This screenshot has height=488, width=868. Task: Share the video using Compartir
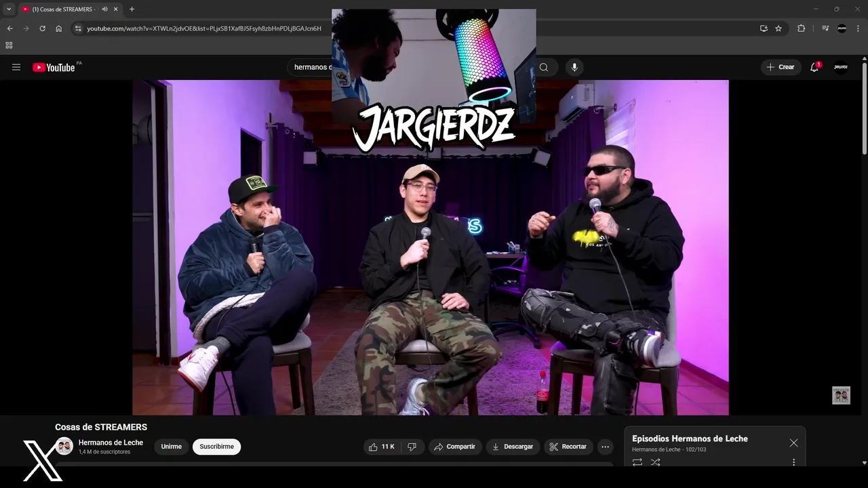pos(455,447)
